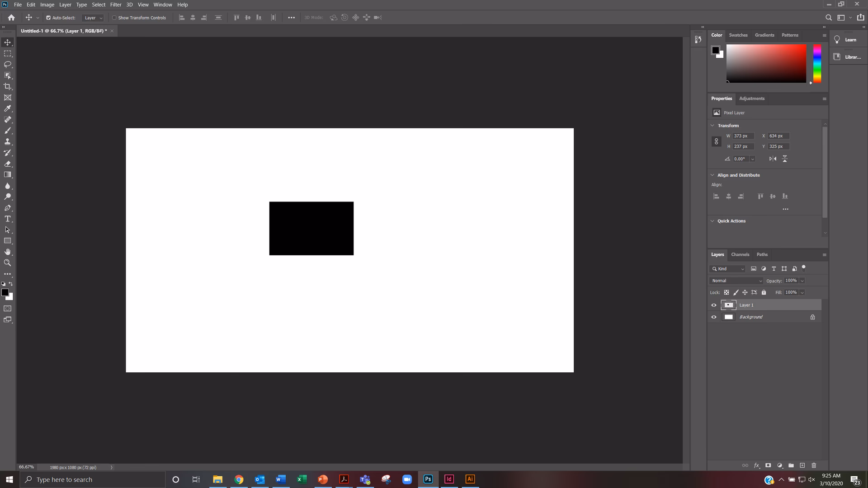Hide the Background layer
868x488 pixels.
tap(713, 317)
